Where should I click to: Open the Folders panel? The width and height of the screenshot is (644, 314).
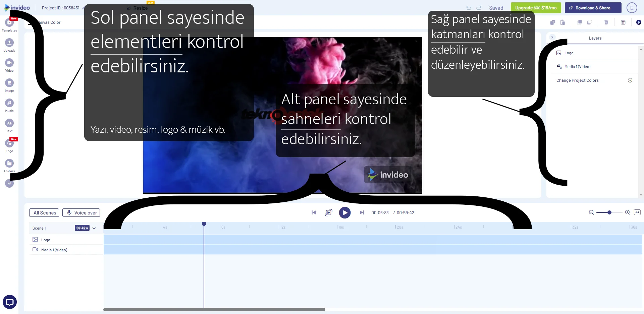[x=9, y=166]
